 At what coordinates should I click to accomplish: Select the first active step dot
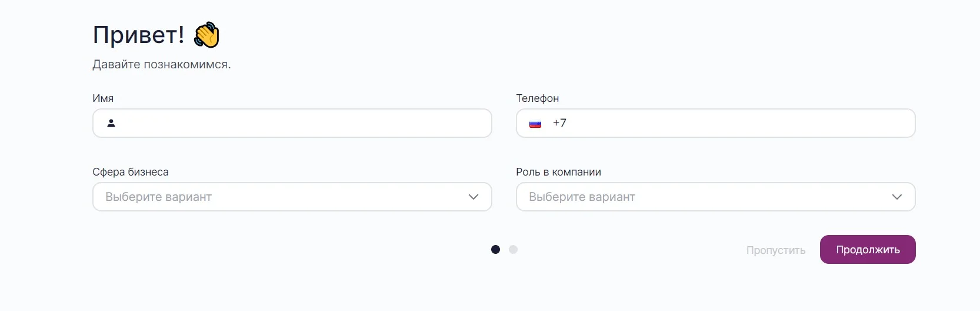(x=495, y=250)
